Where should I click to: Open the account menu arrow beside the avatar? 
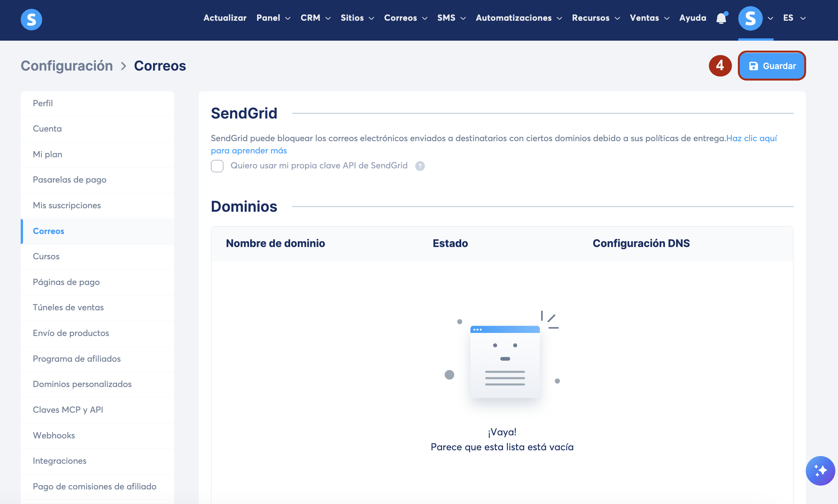pos(770,18)
